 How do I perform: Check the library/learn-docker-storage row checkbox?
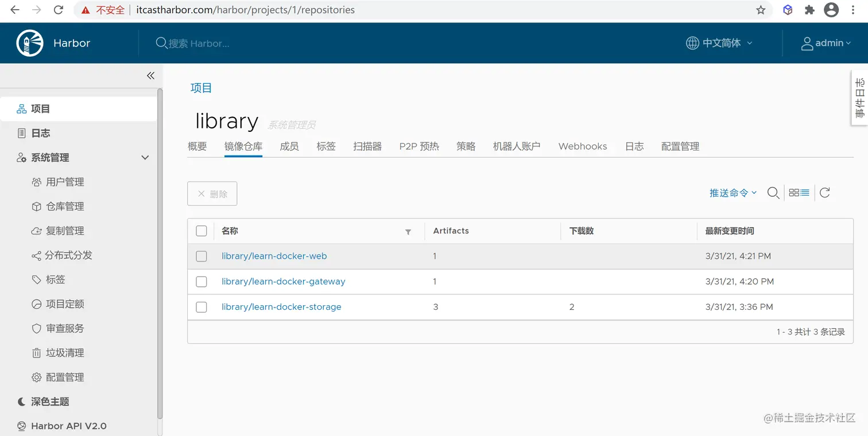coord(201,307)
